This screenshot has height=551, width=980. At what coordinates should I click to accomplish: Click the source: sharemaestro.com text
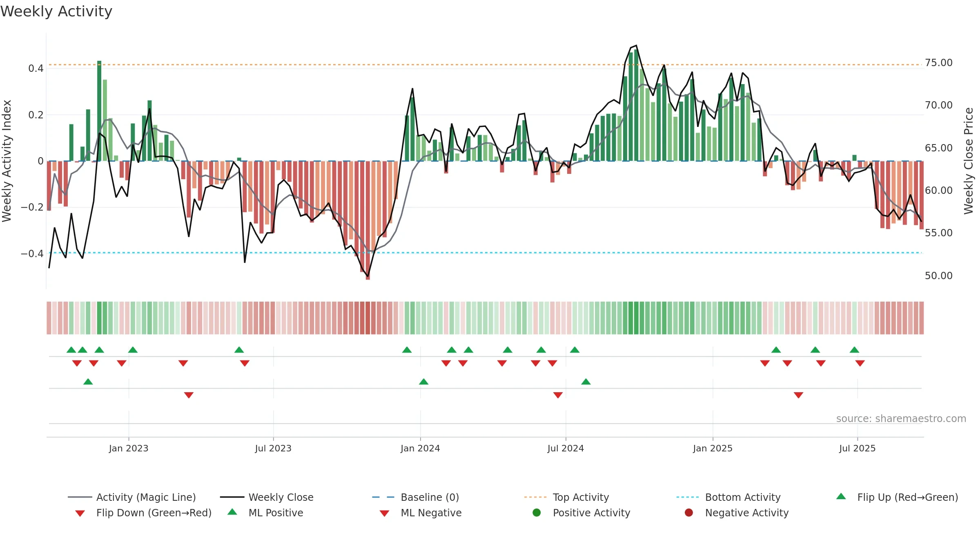[901, 419]
